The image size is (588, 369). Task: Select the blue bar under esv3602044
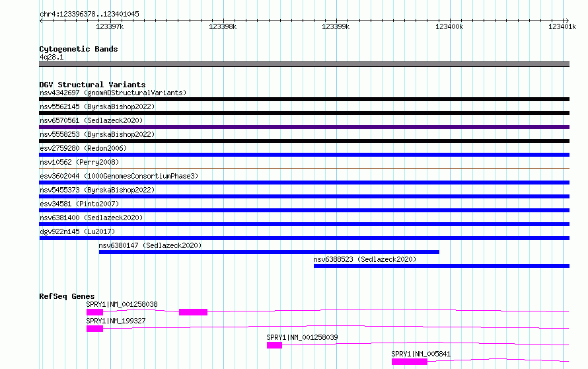pyautogui.click(x=304, y=183)
